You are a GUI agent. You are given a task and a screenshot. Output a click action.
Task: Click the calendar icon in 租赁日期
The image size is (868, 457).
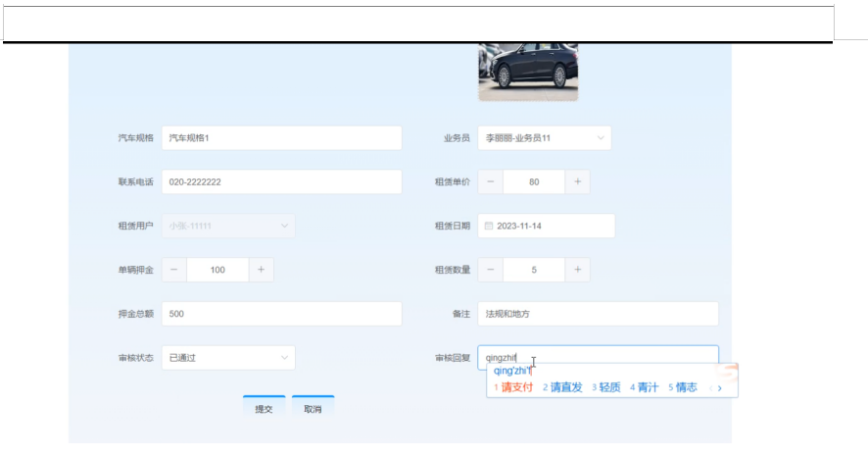coord(489,226)
